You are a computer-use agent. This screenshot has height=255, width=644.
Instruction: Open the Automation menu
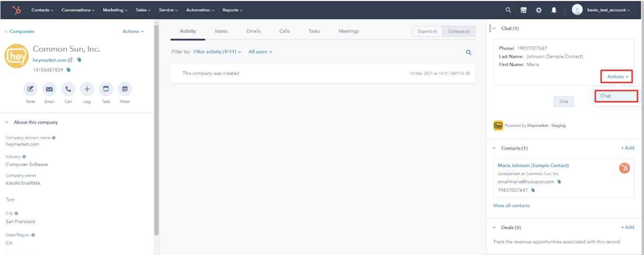200,10
